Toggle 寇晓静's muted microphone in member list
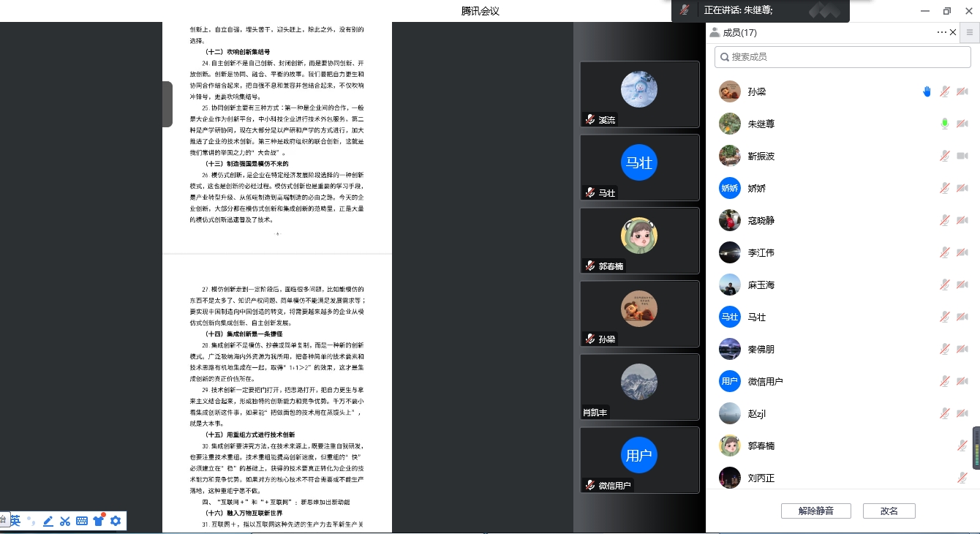980x534 pixels. pos(945,220)
